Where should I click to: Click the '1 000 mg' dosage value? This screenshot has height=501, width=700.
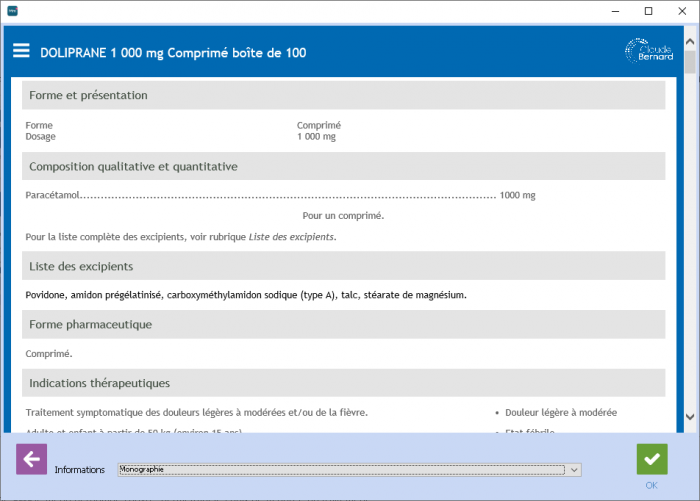click(317, 137)
